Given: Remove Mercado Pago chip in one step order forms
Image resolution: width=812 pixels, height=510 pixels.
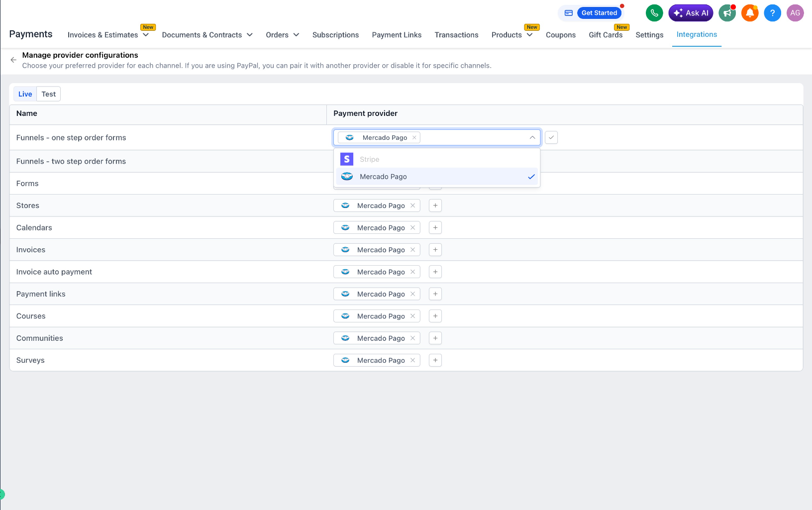Looking at the screenshot, I should point(414,137).
